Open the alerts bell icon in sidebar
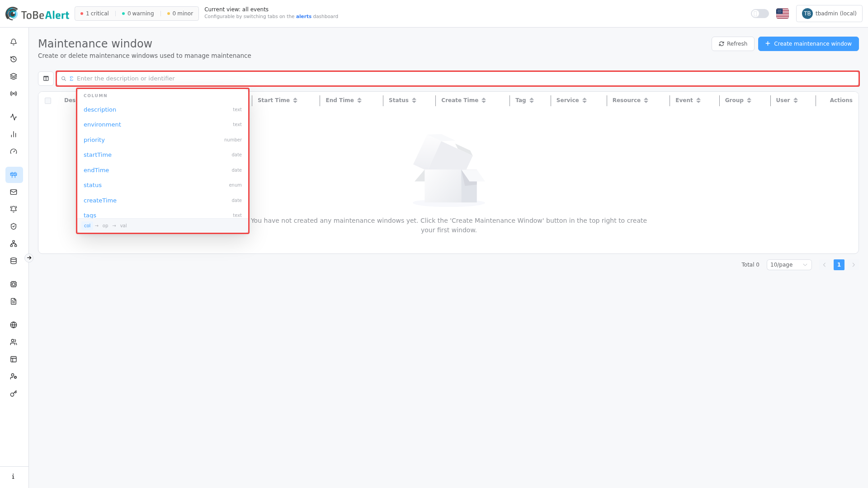 [14, 42]
